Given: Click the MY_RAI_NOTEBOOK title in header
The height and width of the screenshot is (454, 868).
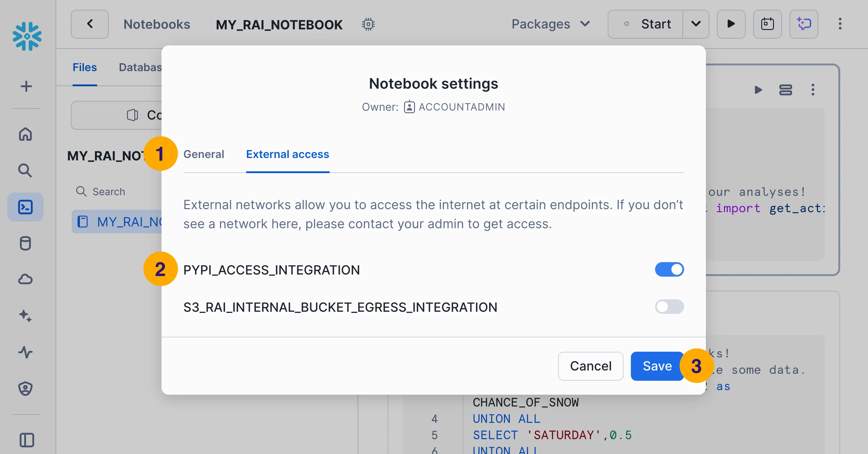Looking at the screenshot, I should click(x=279, y=25).
